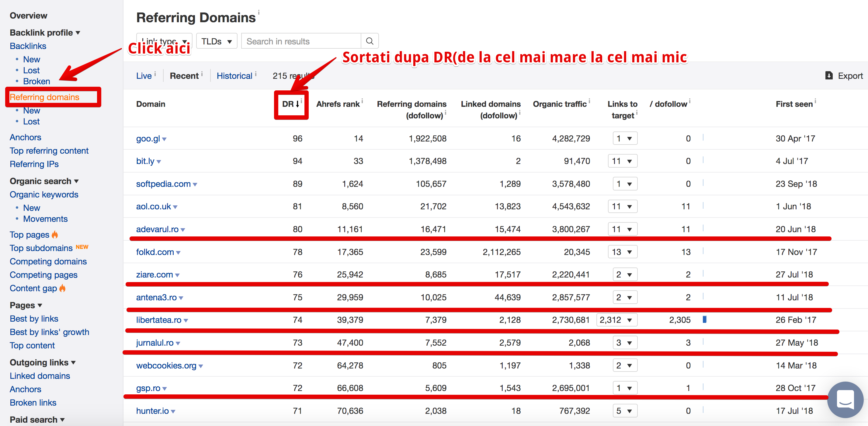Screen dimensions: 868x426
Task: Expand softpedia.com domain dropdown arrow
Action: (x=195, y=185)
